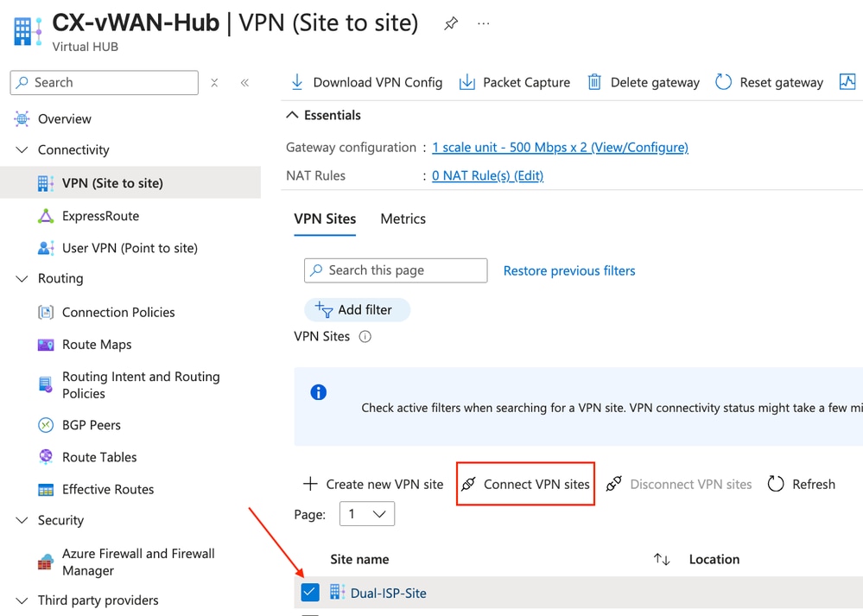Click the Delete gateway label
This screenshot has width=863, height=616.
[655, 83]
